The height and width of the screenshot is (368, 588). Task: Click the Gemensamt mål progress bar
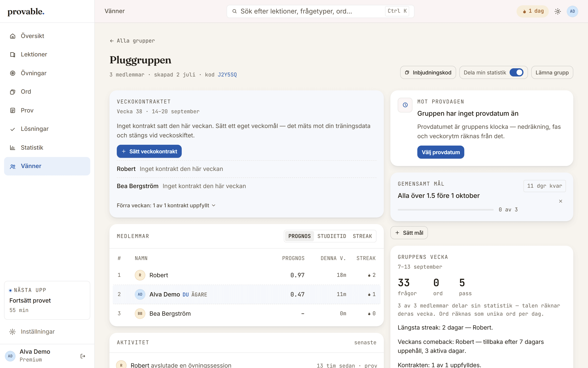(x=446, y=210)
